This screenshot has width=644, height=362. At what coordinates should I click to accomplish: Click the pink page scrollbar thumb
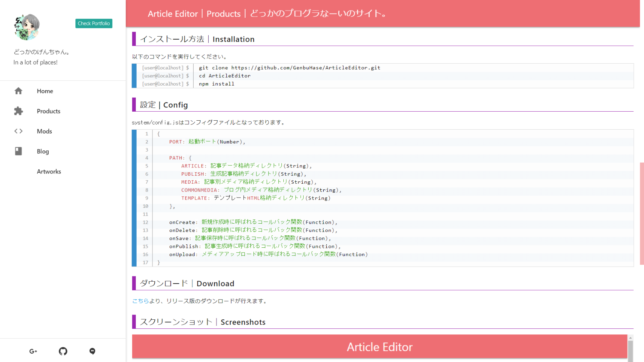click(641, 213)
